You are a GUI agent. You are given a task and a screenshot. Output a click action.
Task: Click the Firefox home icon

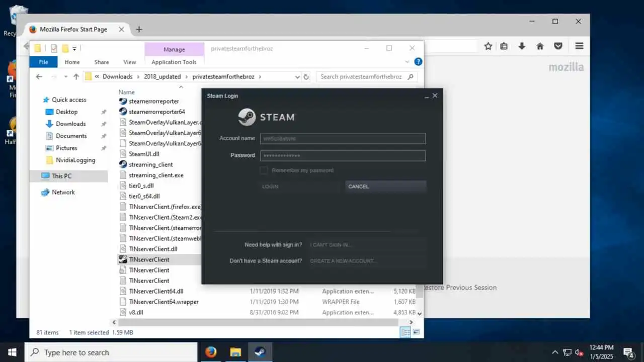[x=540, y=46]
